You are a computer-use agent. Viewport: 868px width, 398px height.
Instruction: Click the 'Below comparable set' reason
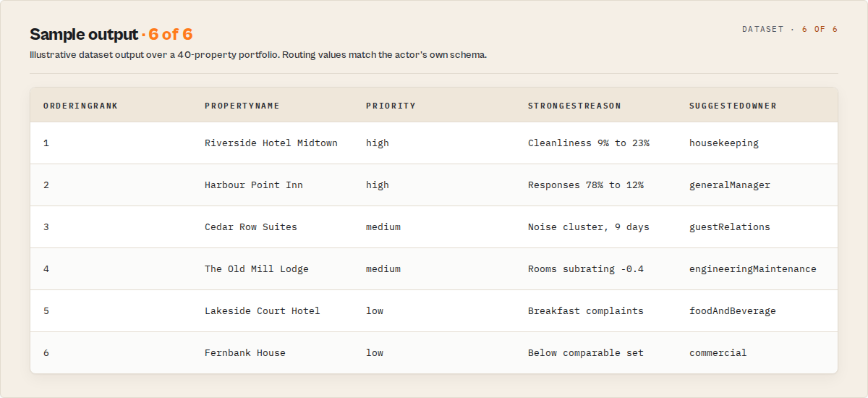coord(586,353)
